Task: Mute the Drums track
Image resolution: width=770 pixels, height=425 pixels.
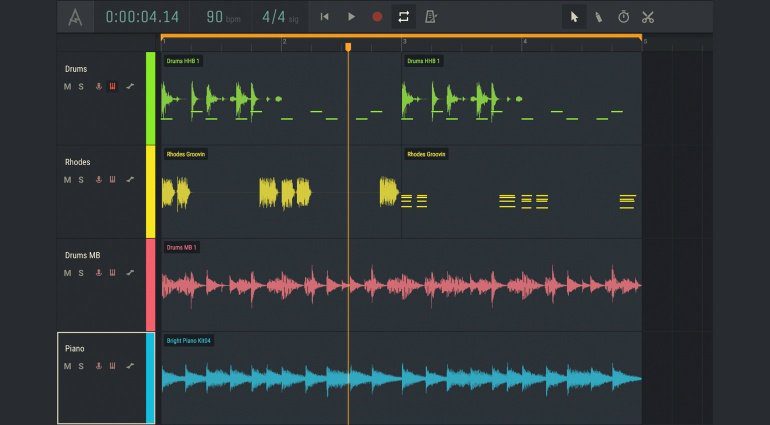Action: [x=68, y=86]
